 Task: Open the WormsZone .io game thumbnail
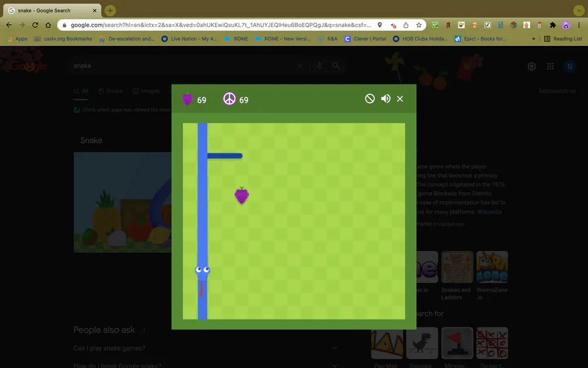pos(492,267)
